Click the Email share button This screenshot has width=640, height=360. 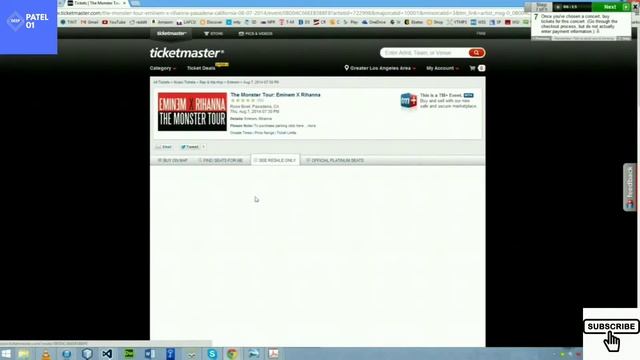(164, 147)
